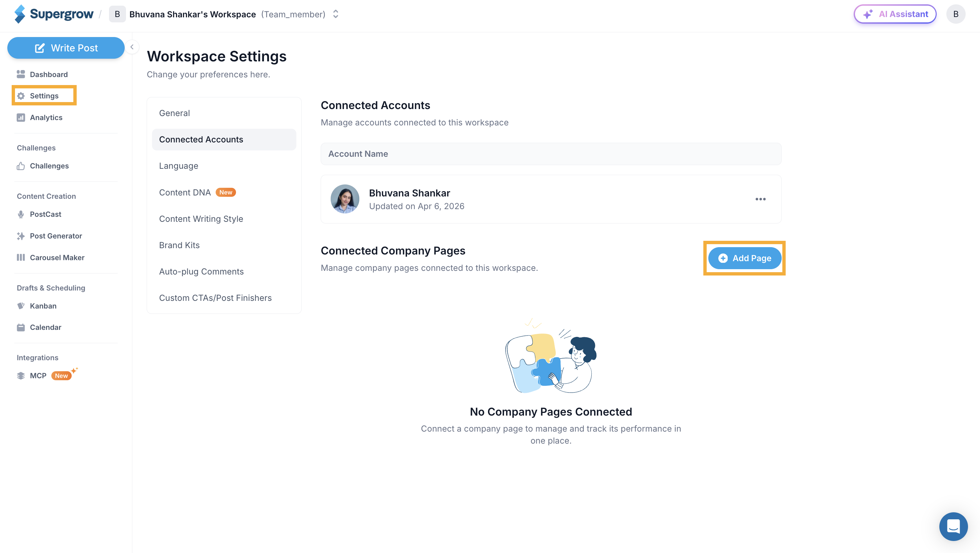Image resolution: width=980 pixels, height=553 pixels.
Task: Click the 'No Company Pages Connected' heading
Action: tap(551, 412)
